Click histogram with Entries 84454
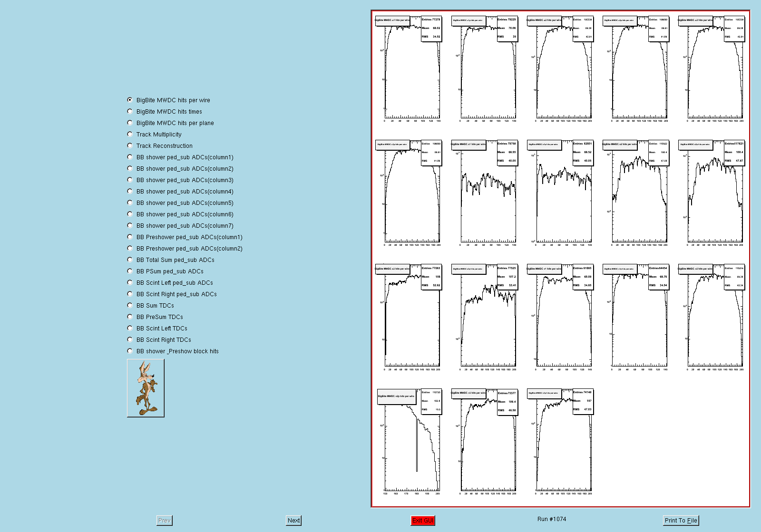The height and width of the screenshot is (532, 761). [636, 318]
